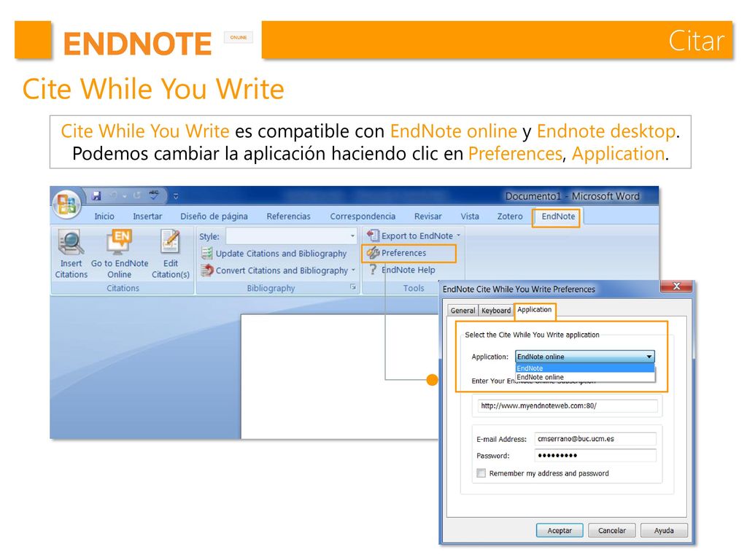Viewport: 747px width, 560px height.
Task: Toggle Remember my address and password checkbox
Action: (x=481, y=473)
